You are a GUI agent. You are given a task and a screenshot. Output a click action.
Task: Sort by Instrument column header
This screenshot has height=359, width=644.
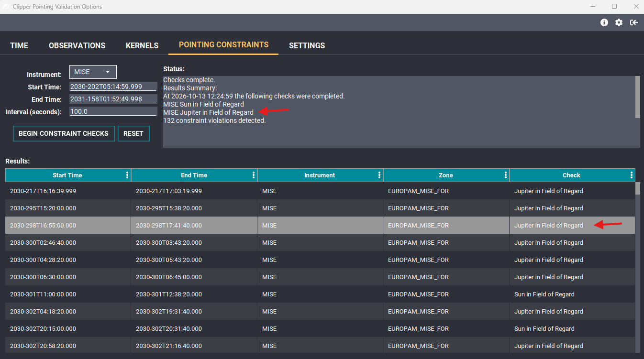320,175
